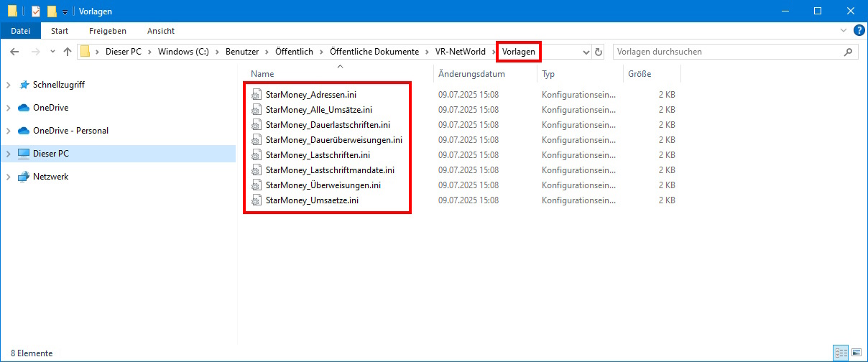This screenshot has height=362, width=868.
Task: Select Windows (C:) breadcrumb segment
Action: [183, 52]
